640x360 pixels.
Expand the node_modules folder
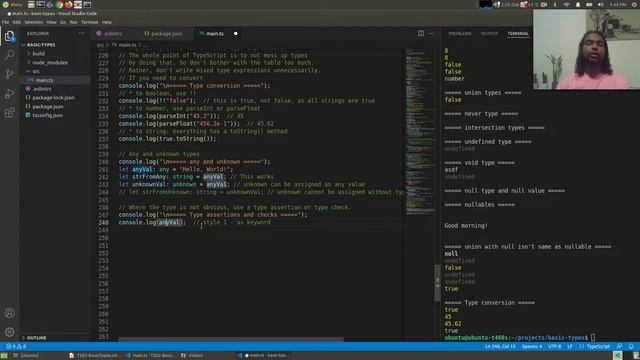pyautogui.click(x=55, y=62)
